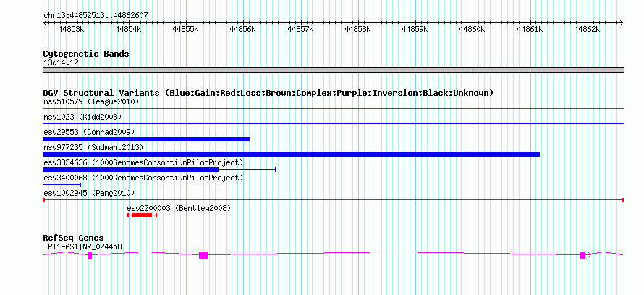Viewport: 644px width, 295px height.
Task: Click the 44856k ruler tick label
Action: (x=243, y=29)
